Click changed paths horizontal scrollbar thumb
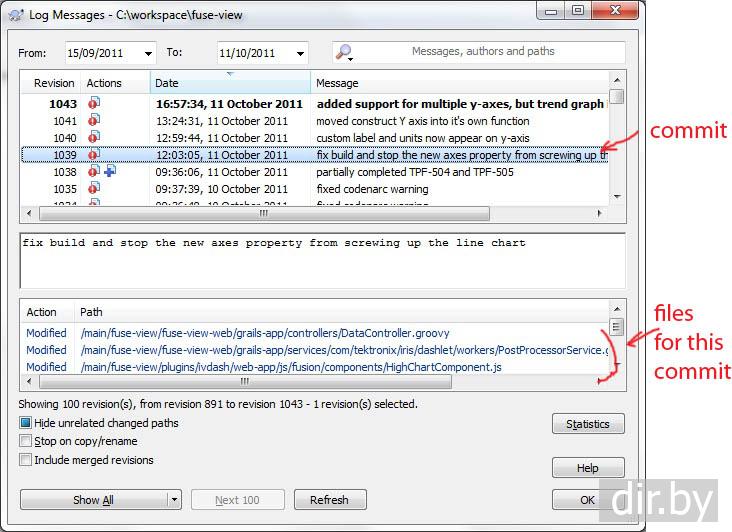Screen dimensions: 732x532 [x=245, y=382]
